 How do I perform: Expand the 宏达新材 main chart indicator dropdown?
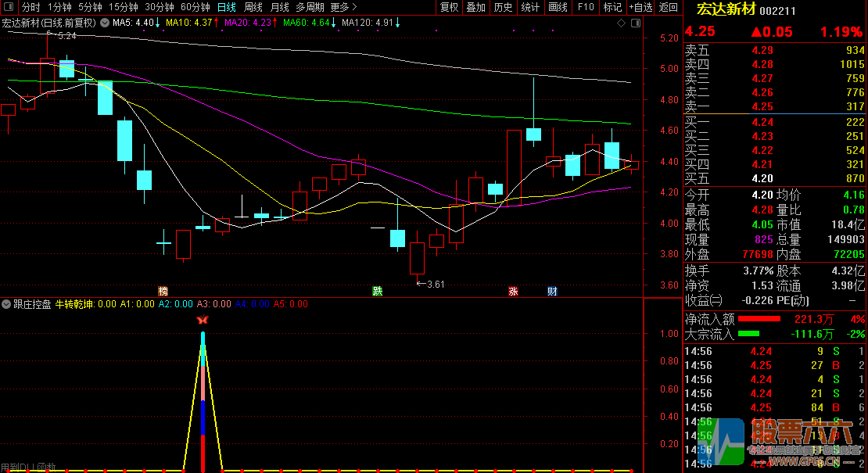tap(105, 23)
